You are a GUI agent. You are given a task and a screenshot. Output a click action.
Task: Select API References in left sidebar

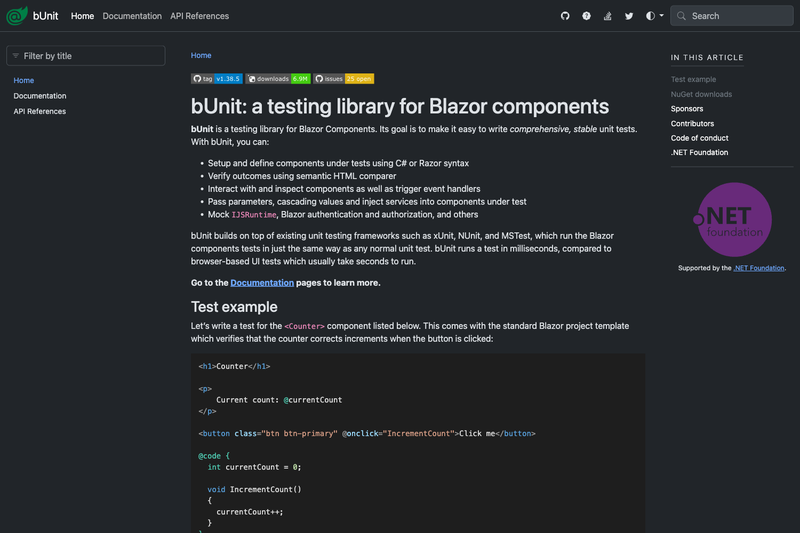coord(39,111)
